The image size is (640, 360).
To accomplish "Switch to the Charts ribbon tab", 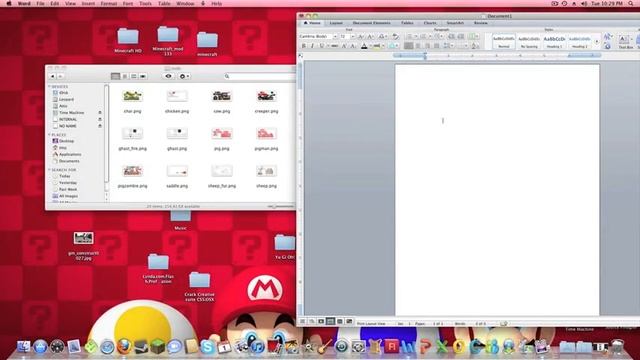I will click(430, 23).
